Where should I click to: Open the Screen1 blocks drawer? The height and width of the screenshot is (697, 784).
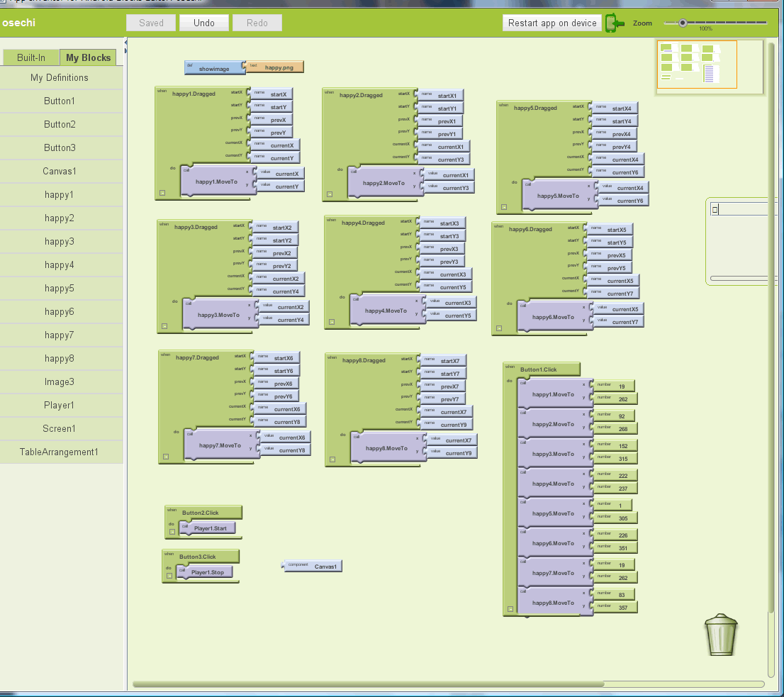pos(60,428)
